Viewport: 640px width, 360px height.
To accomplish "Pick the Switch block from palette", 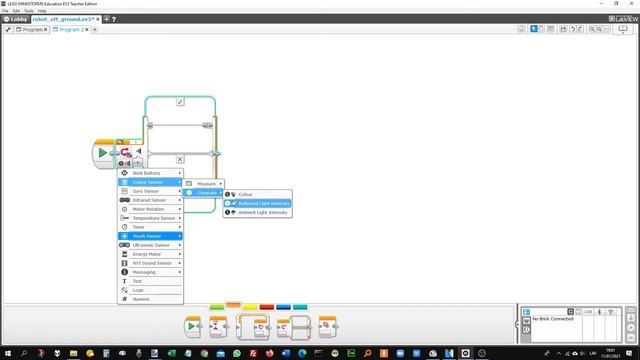I will (293, 327).
